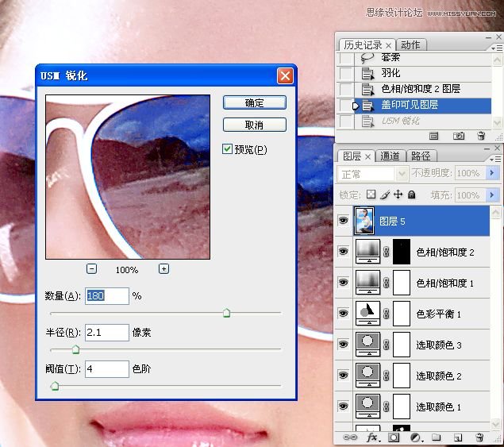
Task: Hide the 色相/饱和度 1 layer
Action: click(344, 283)
